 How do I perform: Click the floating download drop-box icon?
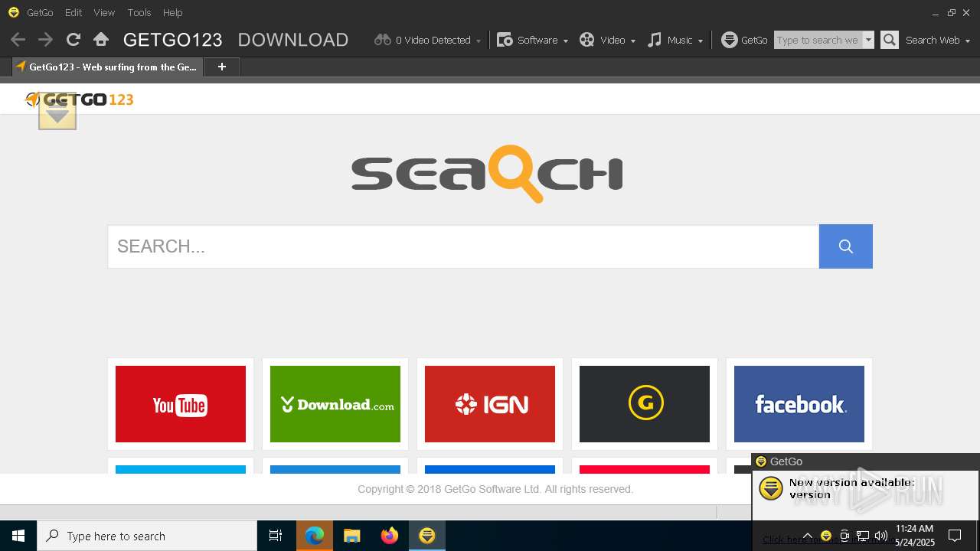click(x=57, y=112)
